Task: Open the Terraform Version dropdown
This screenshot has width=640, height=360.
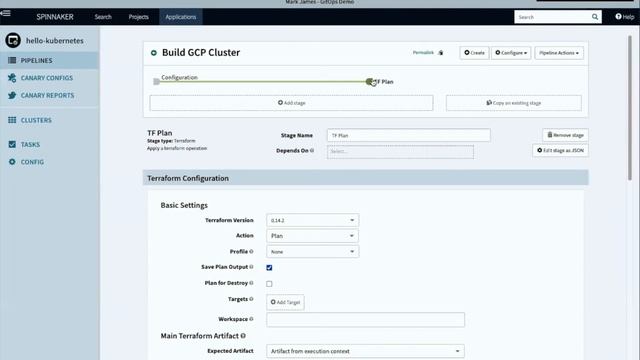Action: pyautogui.click(x=313, y=220)
